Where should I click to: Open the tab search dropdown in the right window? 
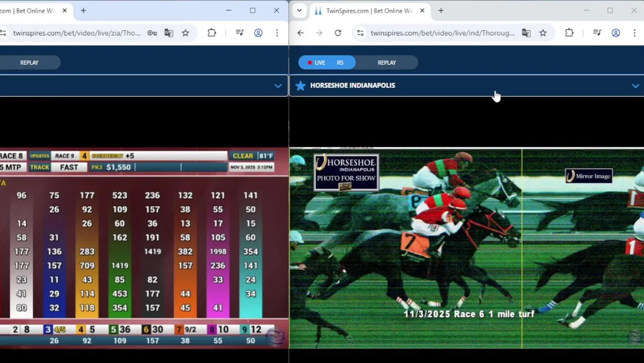tap(299, 11)
